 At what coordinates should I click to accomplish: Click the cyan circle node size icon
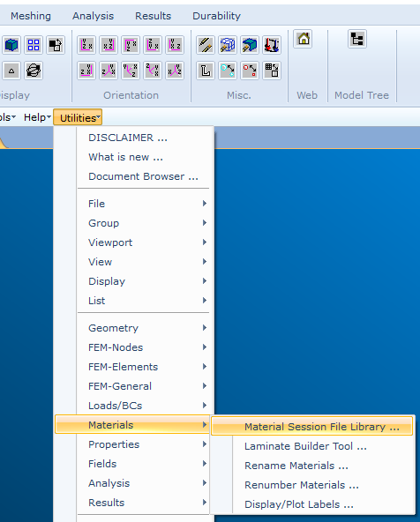tap(228, 71)
